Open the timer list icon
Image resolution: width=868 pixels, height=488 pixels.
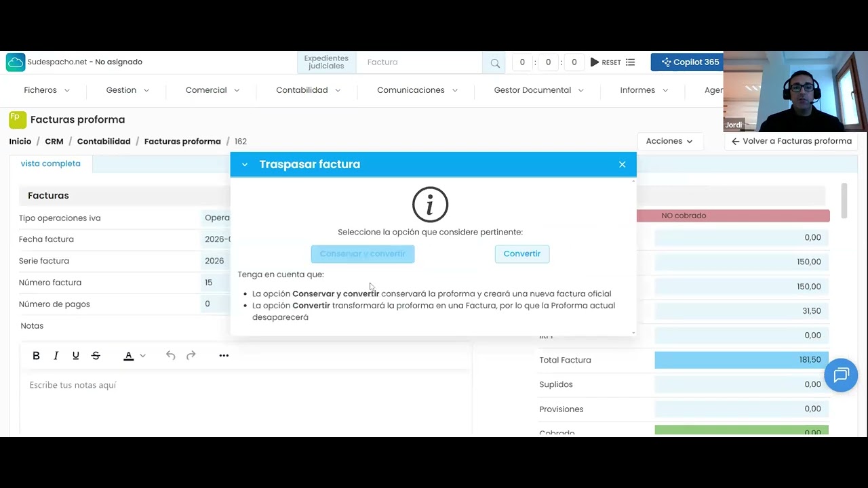[631, 62]
